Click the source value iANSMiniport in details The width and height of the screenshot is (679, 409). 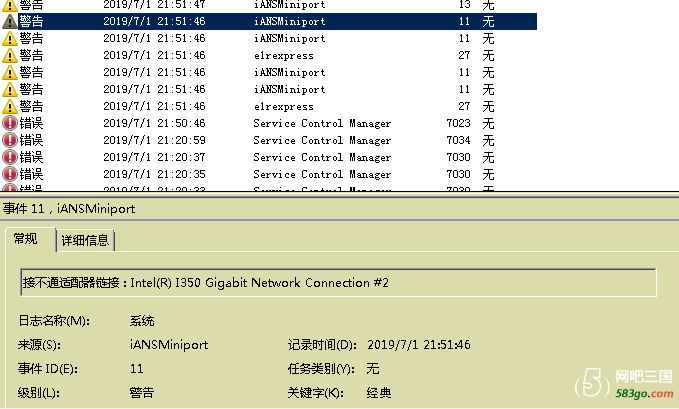(169, 345)
